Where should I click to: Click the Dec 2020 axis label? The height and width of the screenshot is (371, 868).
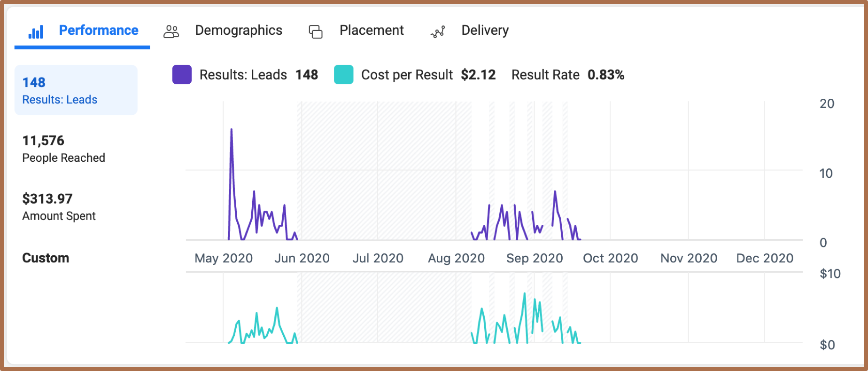tap(765, 258)
